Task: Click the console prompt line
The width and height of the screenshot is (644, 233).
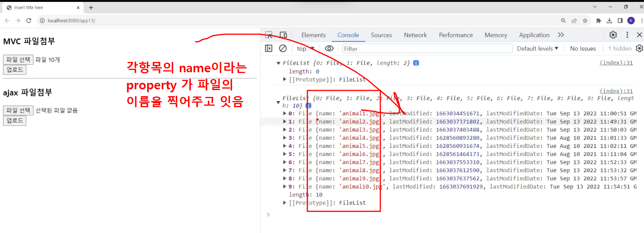Action: tap(452, 215)
